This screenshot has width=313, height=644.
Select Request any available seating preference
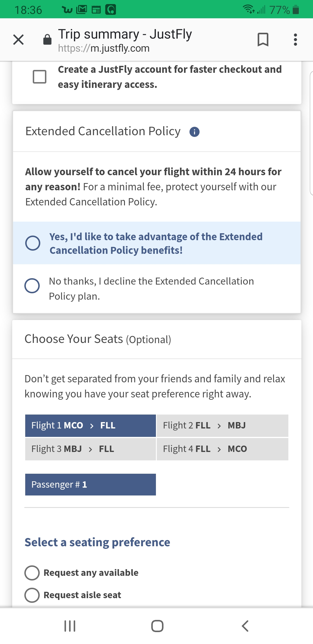point(32,573)
